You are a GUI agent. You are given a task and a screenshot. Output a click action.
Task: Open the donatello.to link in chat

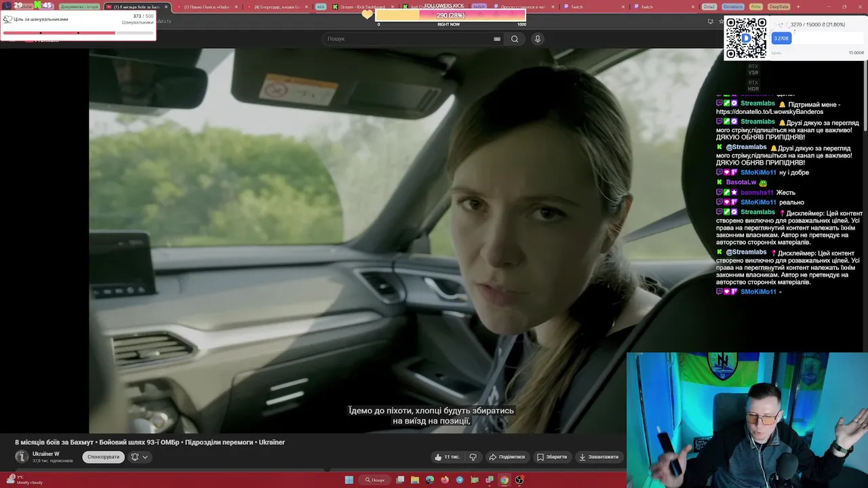tap(769, 112)
